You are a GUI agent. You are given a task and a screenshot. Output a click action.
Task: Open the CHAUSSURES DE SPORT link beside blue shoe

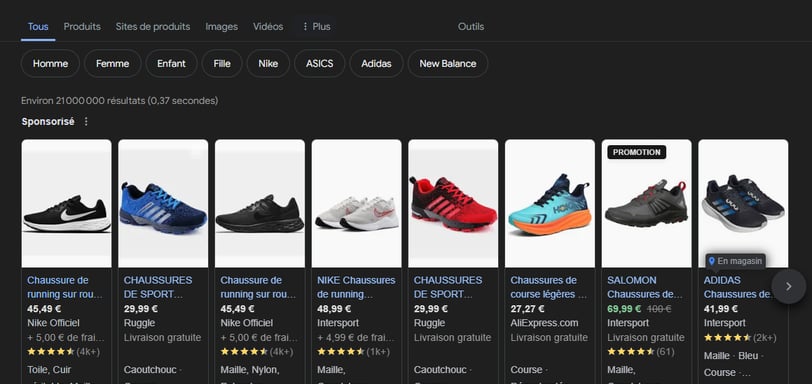[x=158, y=287]
